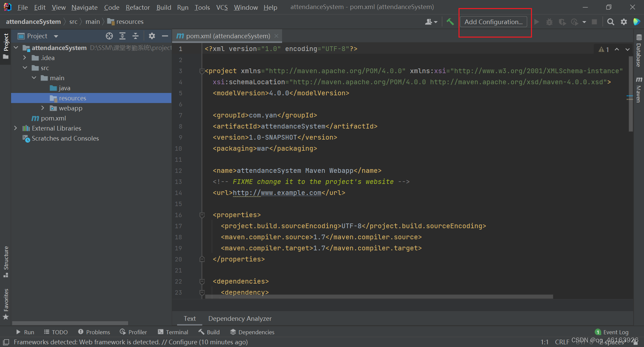The width and height of the screenshot is (644, 347).
Task: Click Collapse All in Project panel
Action: (136, 36)
